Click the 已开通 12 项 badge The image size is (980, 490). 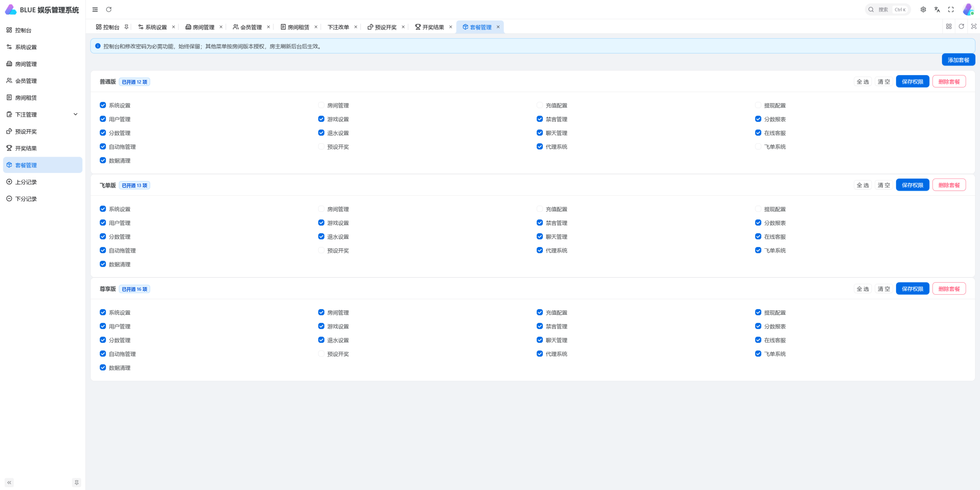[134, 82]
